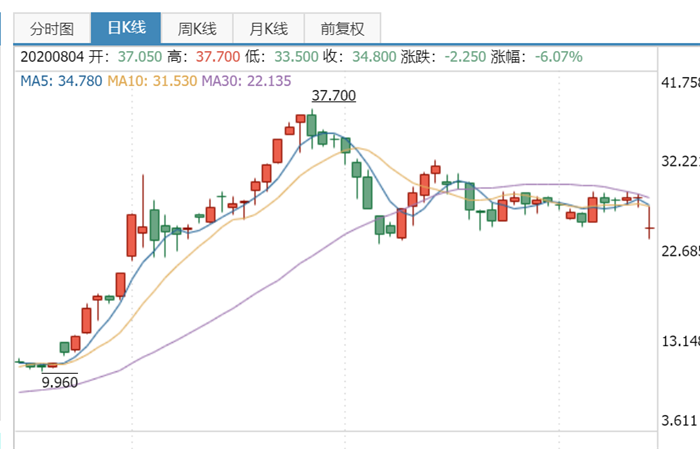
Task: Click the 22.68 y-axis price label
Action: pyautogui.click(x=680, y=251)
